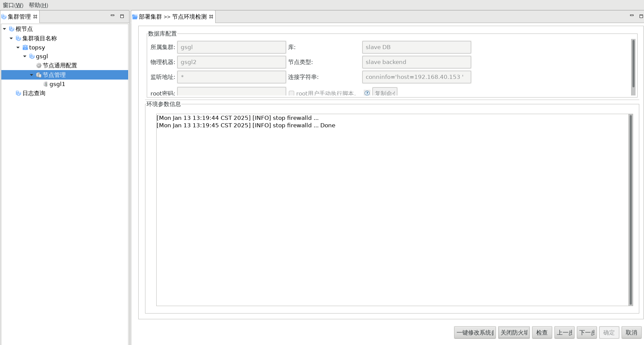Click the 根节点 folder icon
The height and width of the screenshot is (345, 644).
point(12,29)
